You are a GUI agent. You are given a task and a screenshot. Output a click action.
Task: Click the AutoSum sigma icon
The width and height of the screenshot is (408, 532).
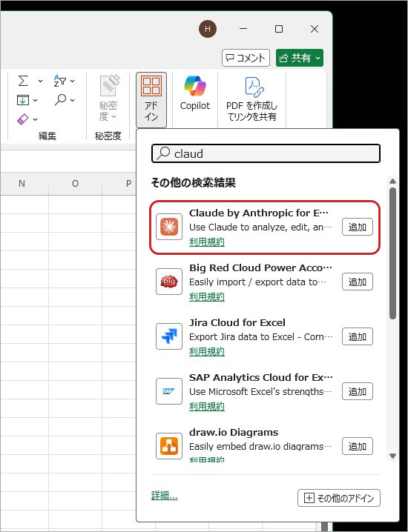coord(23,81)
